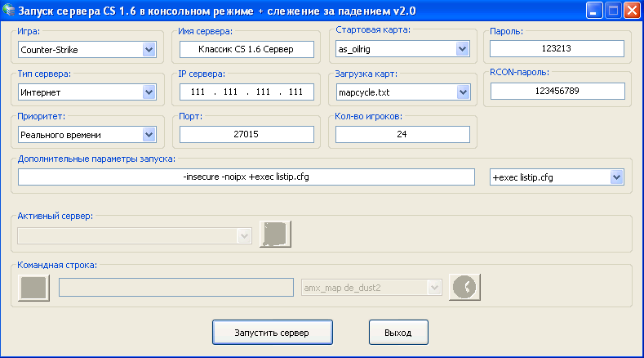Image resolution: width=644 pixels, height=358 pixels.
Task: Open the Тип сервера dropdown set to Интернет
Action: (149, 92)
